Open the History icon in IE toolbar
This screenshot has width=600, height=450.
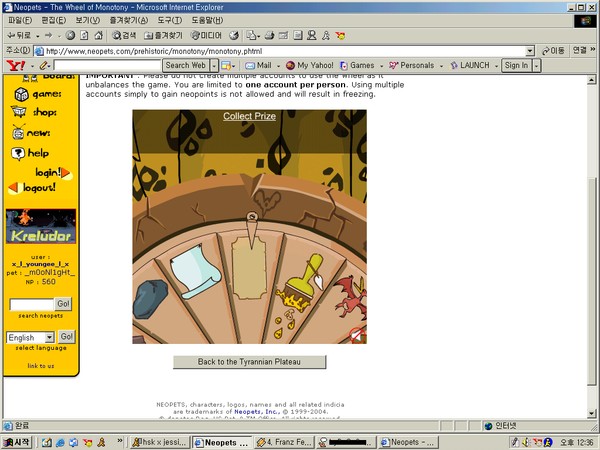click(234, 36)
